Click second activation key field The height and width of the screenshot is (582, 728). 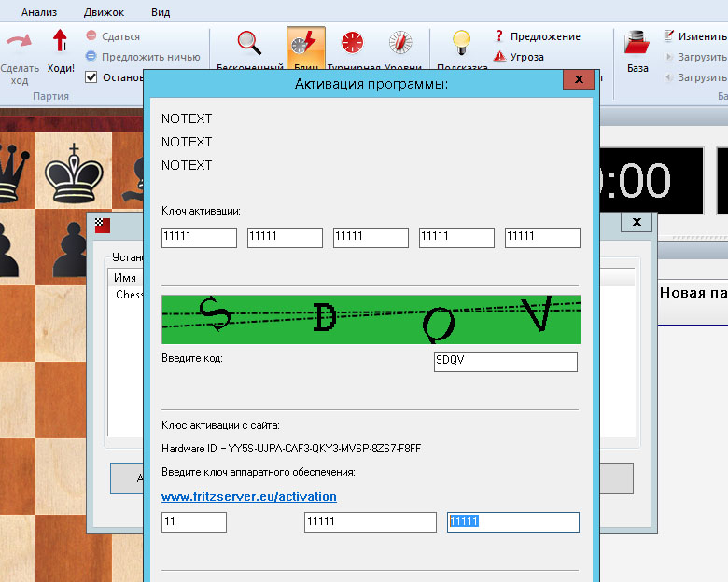(x=285, y=237)
